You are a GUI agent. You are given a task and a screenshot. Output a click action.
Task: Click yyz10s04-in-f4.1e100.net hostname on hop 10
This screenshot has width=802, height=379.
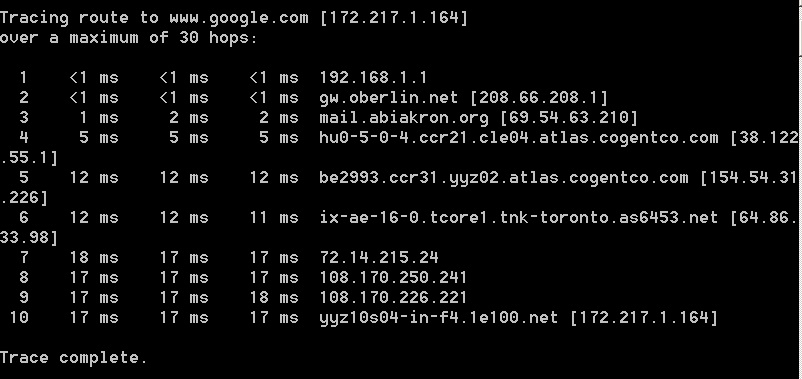438,318
